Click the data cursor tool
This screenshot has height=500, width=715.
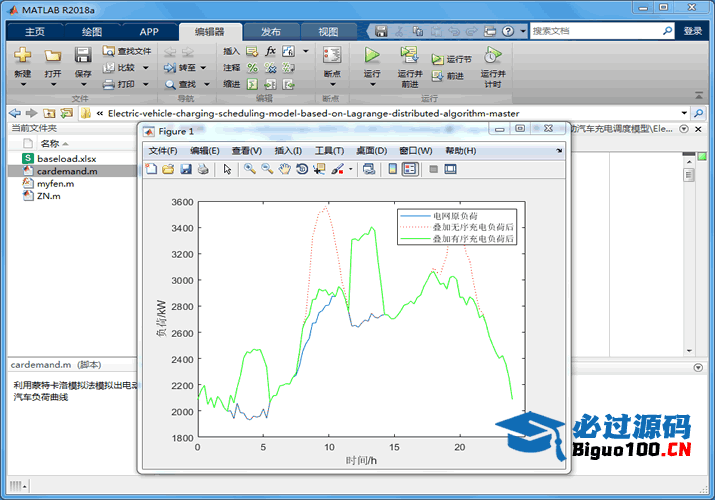pos(319,169)
